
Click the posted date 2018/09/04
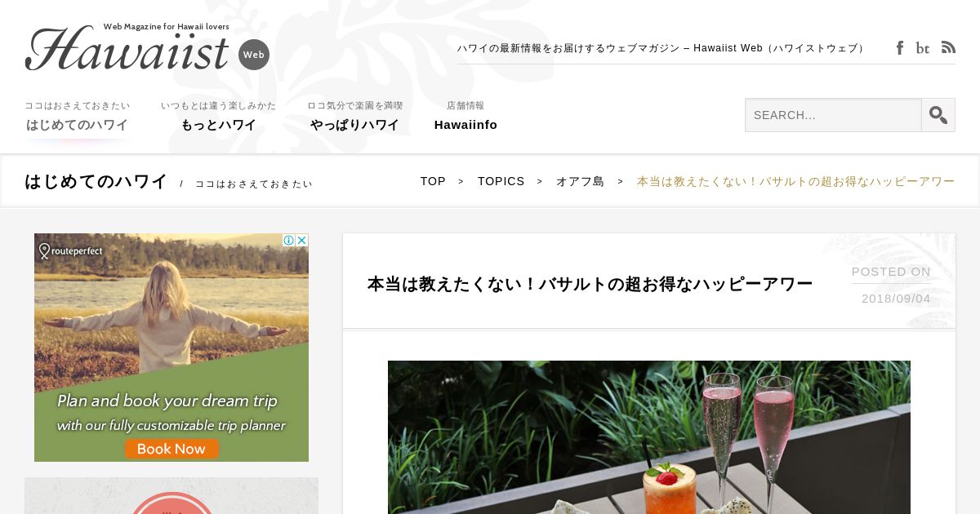click(x=896, y=299)
